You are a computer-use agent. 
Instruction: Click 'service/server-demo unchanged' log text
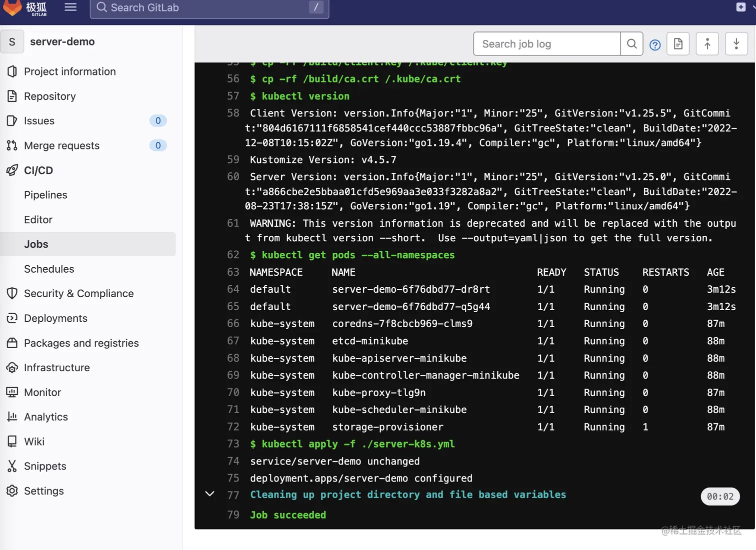coord(335,461)
